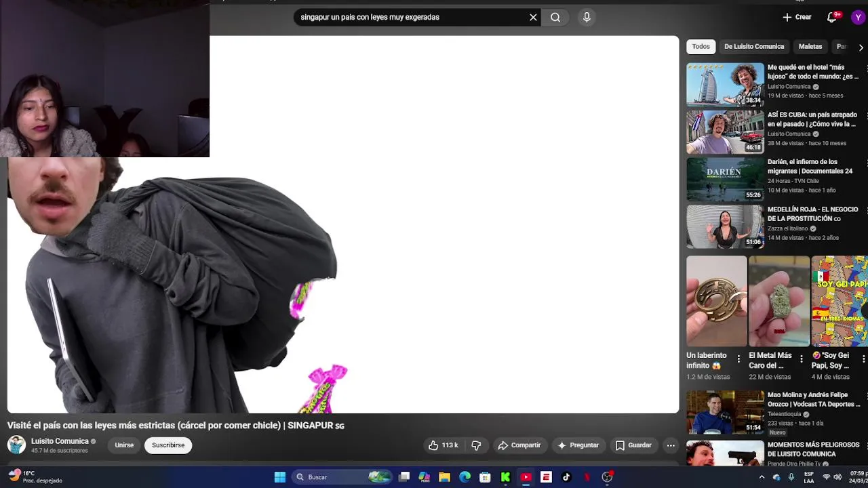Open Microsoft 365 Copilot from the taskbar
The image size is (868, 488).
tap(425, 477)
